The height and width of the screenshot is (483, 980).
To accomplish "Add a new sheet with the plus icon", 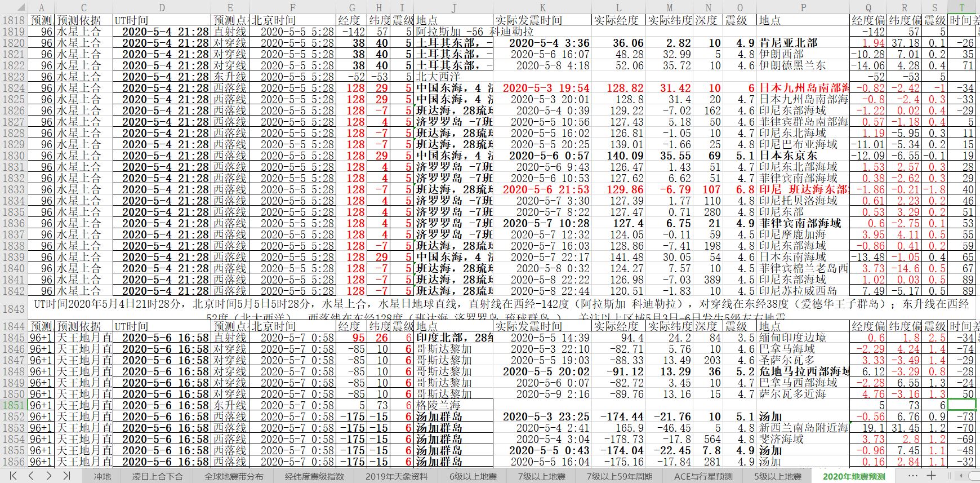I will [x=932, y=476].
